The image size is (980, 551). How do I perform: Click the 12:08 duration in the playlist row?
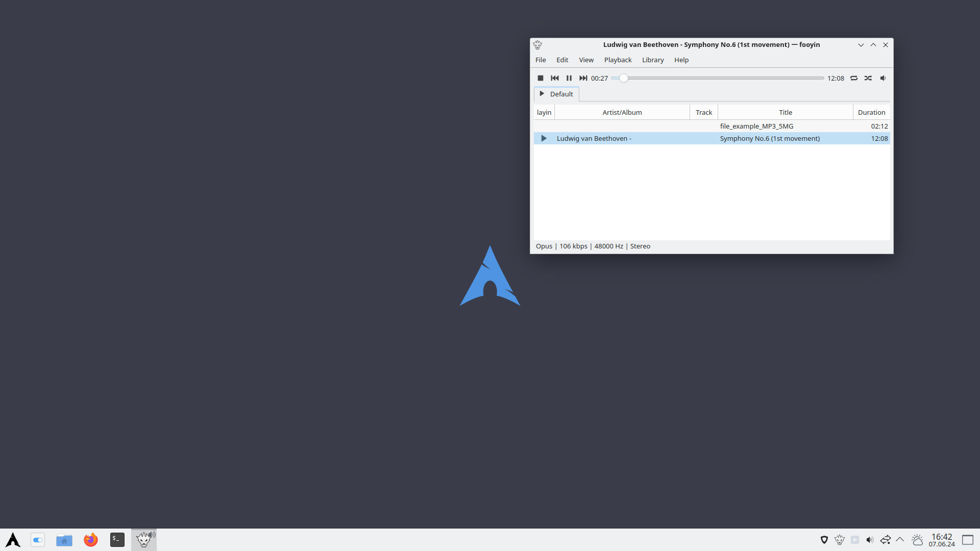[879, 138]
